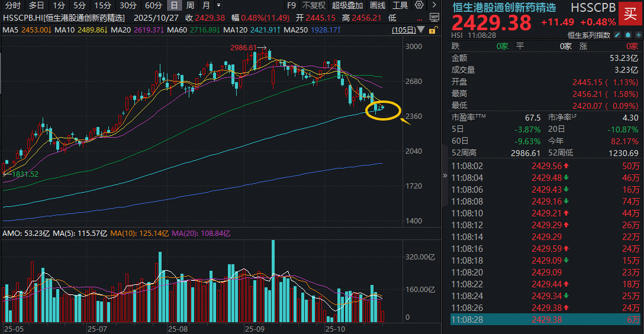Image resolution: width=644 pixels, height=334 pixels.
Task: Click the 25-09 date axis label
Action: point(255,329)
